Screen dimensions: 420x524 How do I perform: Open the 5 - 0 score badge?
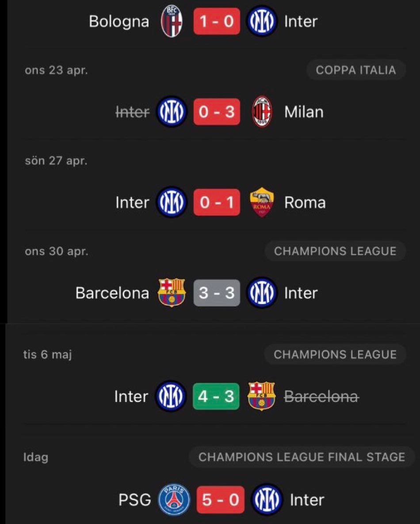pos(220,500)
